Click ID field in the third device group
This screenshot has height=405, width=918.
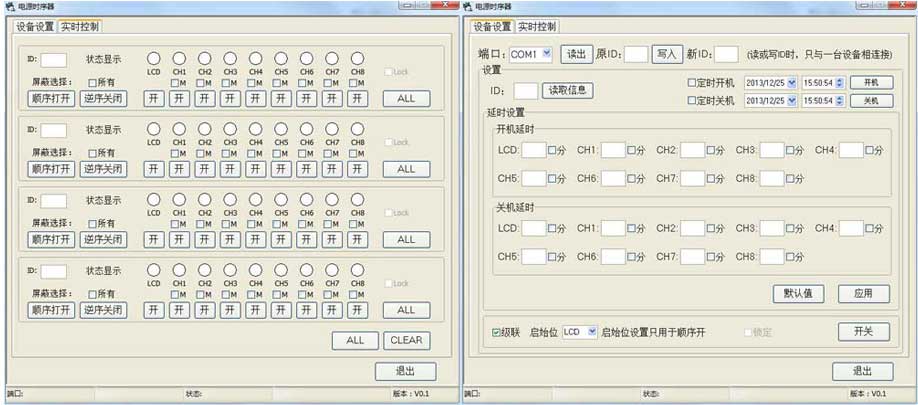[53, 201]
